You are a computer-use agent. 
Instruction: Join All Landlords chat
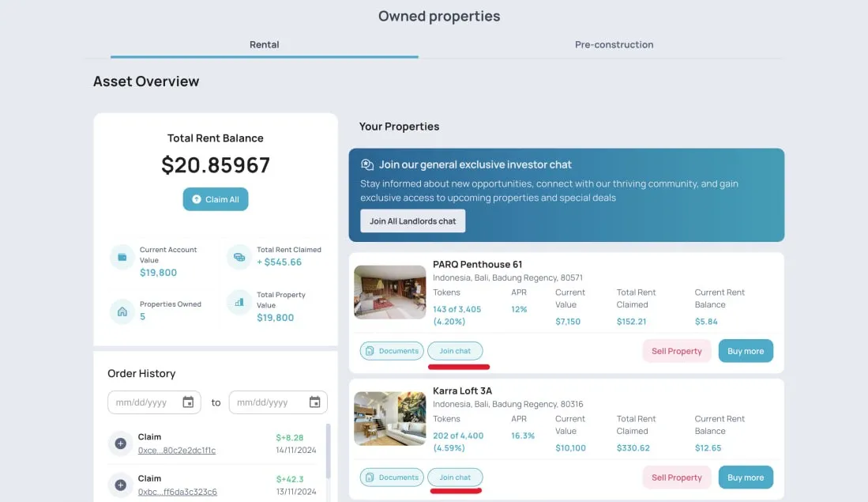tap(413, 221)
